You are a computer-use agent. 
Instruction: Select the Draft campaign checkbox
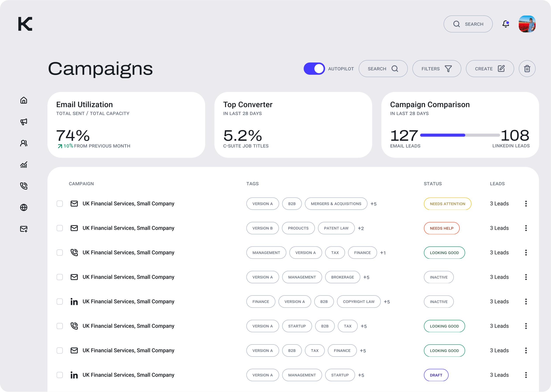(60, 375)
